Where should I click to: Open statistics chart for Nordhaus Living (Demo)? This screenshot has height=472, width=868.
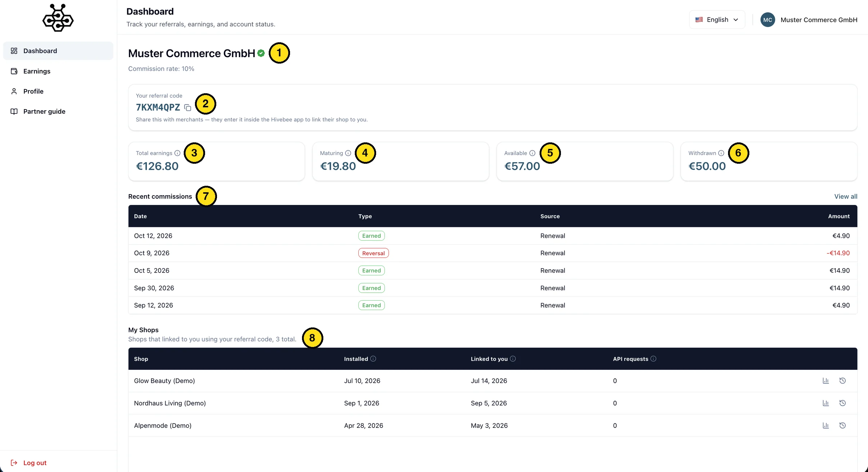tap(826, 403)
